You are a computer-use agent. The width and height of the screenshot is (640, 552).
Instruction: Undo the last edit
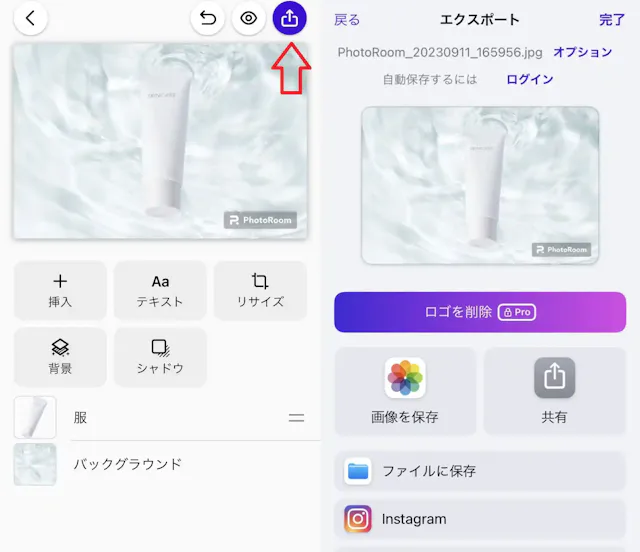coord(207,18)
